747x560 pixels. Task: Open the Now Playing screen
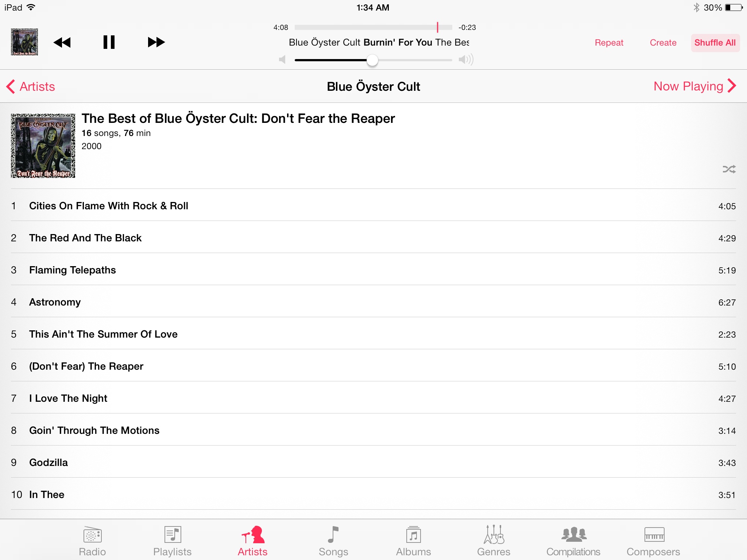point(695,86)
